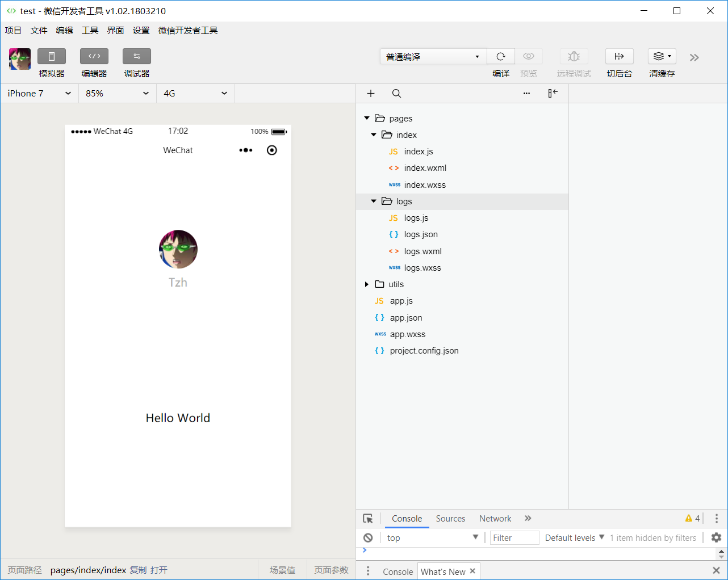728x580 pixels.
Task: Open console settings gear icon
Action: (716, 537)
